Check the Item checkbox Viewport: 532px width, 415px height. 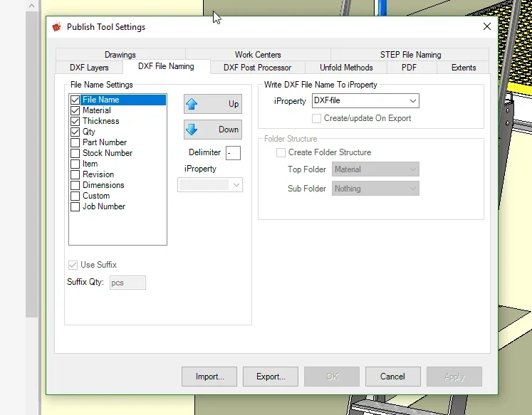pyautogui.click(x=75, y=164)
